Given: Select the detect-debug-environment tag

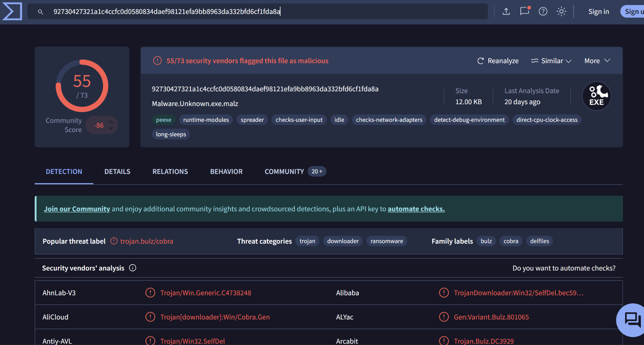Looking at the screenshot, I should click(x=469, y=120).
